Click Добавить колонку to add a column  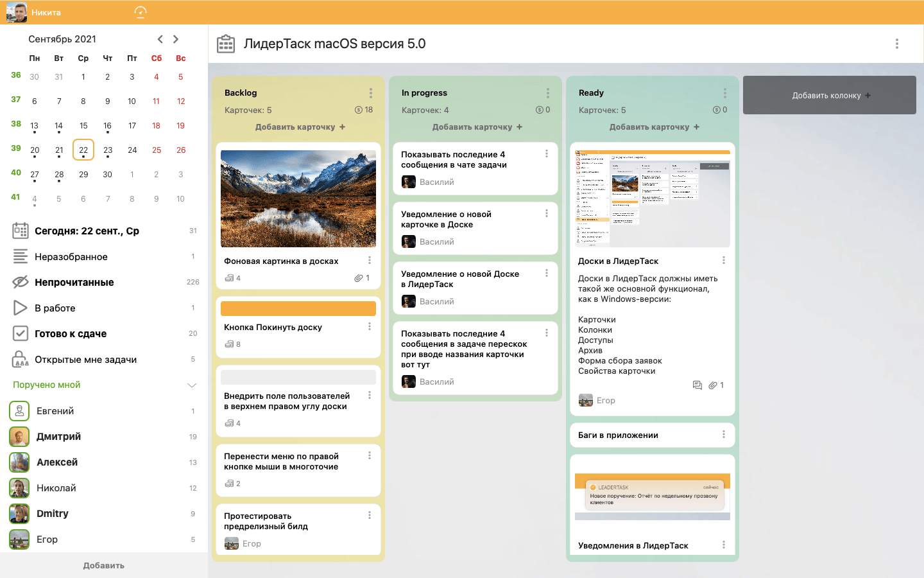pyautogui.click(x=830, y=95)
